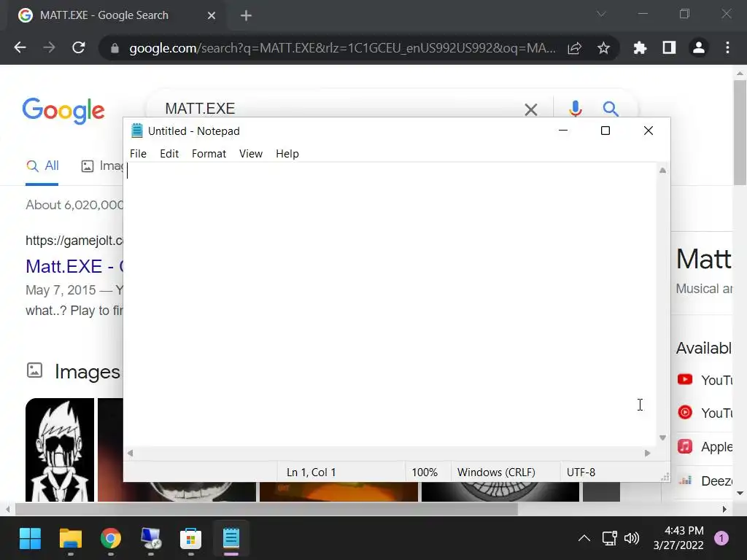747x560 pixels.
Task: Click the lock icon in address bar
Action: pos(115,48)
